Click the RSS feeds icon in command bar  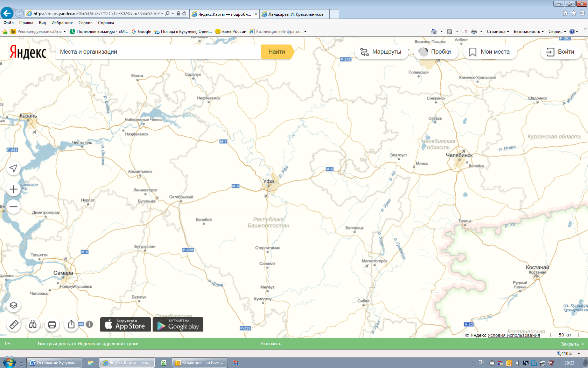pos(449,32)
